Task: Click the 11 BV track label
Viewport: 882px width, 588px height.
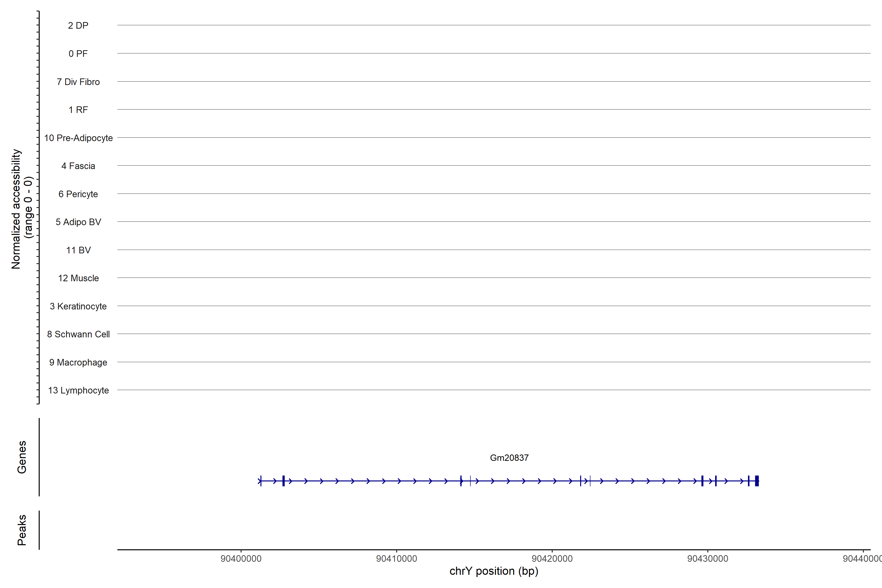Action: [x=78, y=250]
